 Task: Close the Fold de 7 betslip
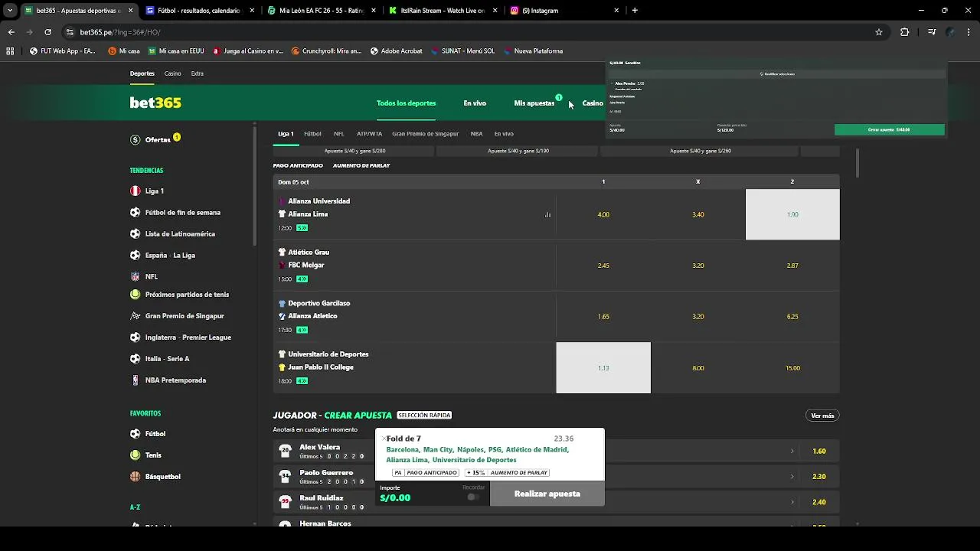coord(384,439)
